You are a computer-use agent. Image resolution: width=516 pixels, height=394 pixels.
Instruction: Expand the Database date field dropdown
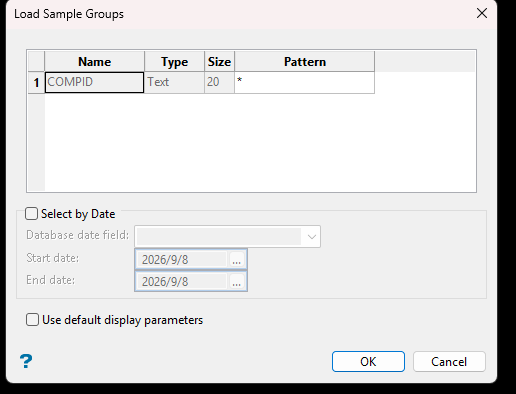point(312,237)
